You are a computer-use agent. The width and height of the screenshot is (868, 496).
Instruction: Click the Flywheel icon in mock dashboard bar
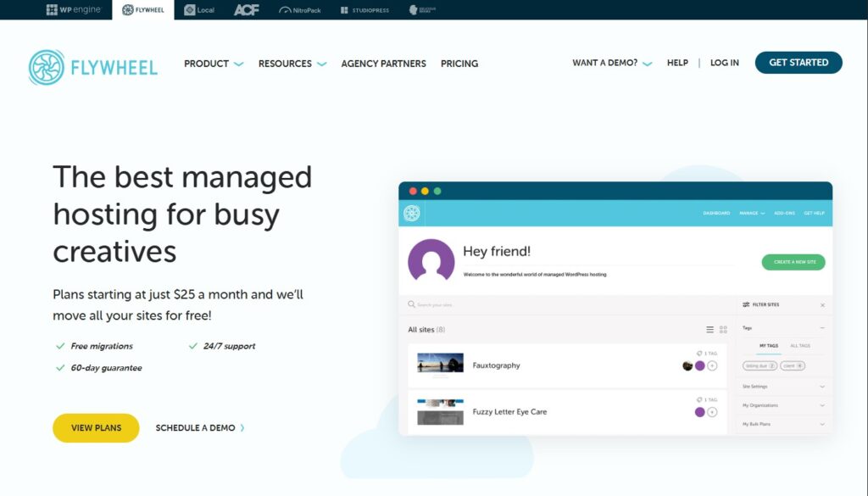click(411, 213)
